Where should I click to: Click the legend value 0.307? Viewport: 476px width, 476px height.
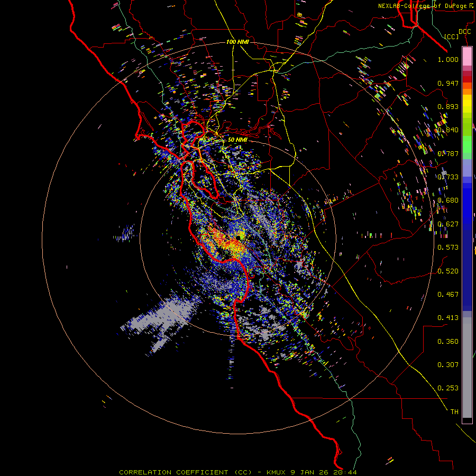pyautogui.click(x=448, y=364)
